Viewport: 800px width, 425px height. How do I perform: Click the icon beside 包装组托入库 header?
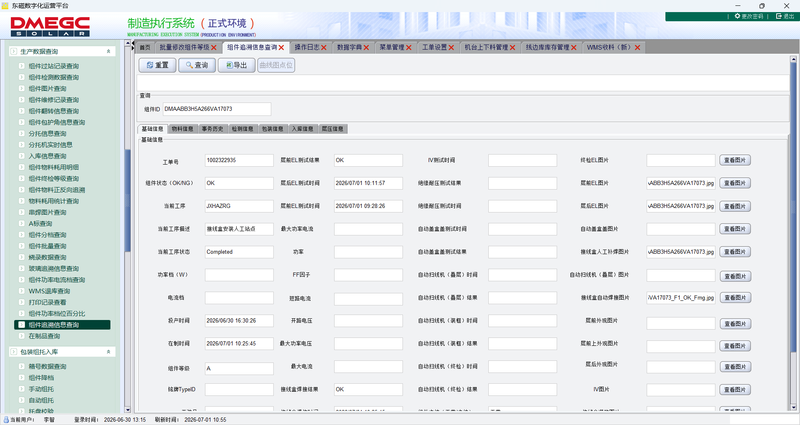coord(14,352)
